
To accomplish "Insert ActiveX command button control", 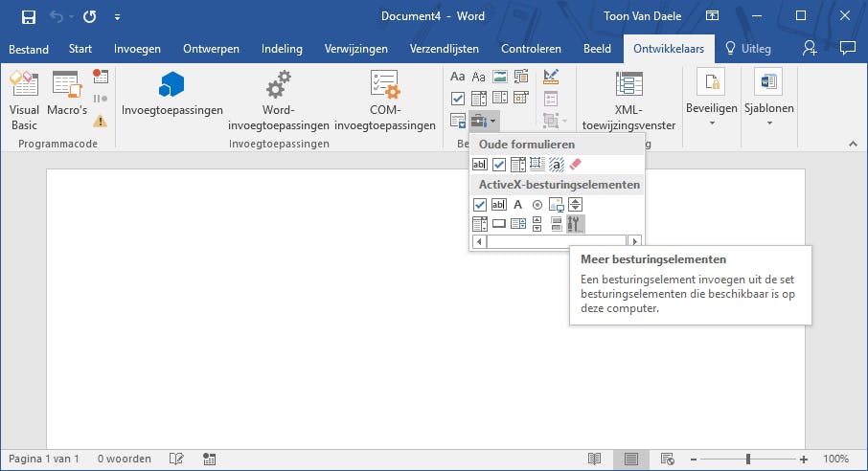I will (x=499, y=224).
